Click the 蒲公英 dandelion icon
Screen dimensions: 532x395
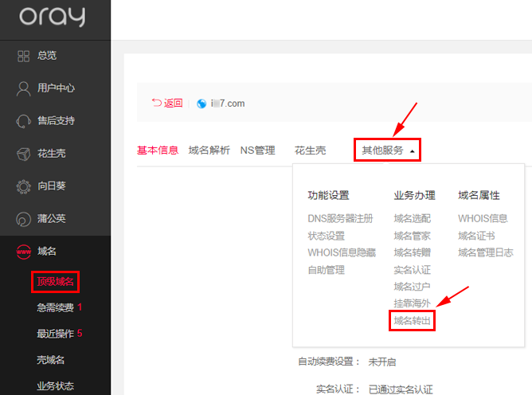coord(24,219)
